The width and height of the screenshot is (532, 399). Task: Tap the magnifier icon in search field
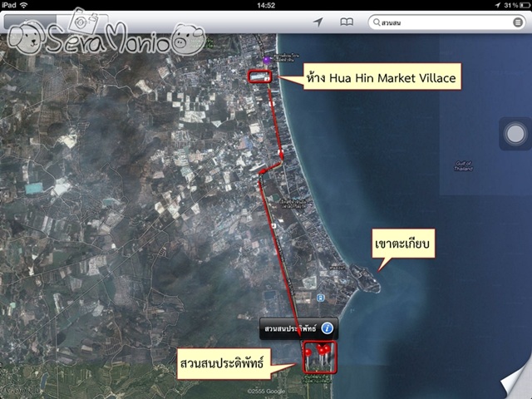[x=377, y=22]
